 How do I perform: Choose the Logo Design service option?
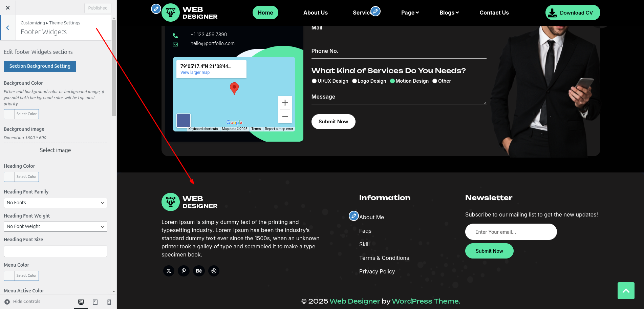[354, 81]
